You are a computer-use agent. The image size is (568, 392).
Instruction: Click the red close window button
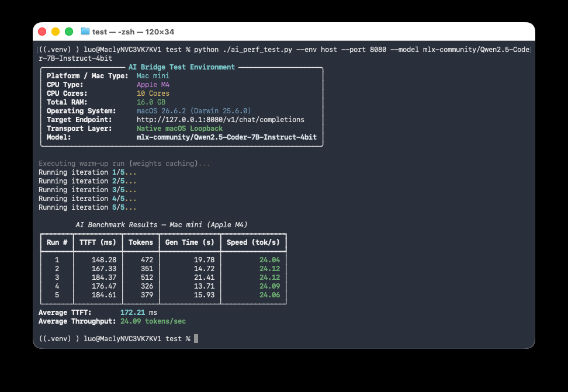click(x=42, y=32)
